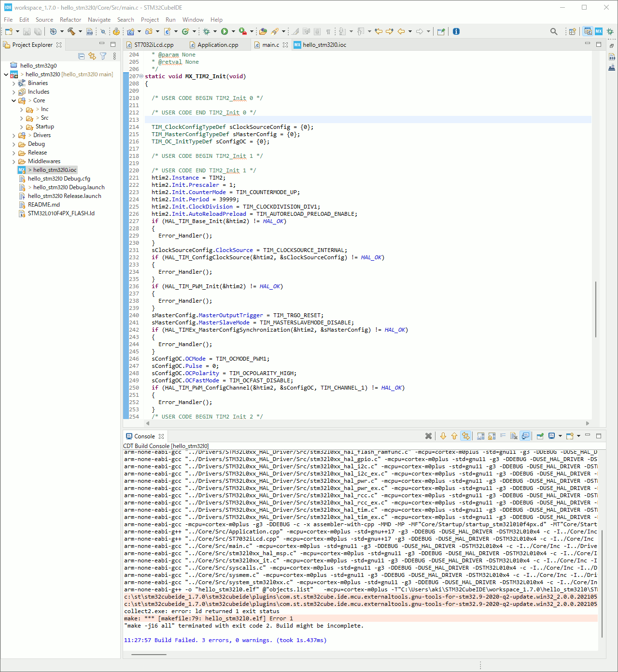This screenshot has width=618, height=672.
Task: Open the Debug configurations dropdown arrow
Action: pos(215,31)
